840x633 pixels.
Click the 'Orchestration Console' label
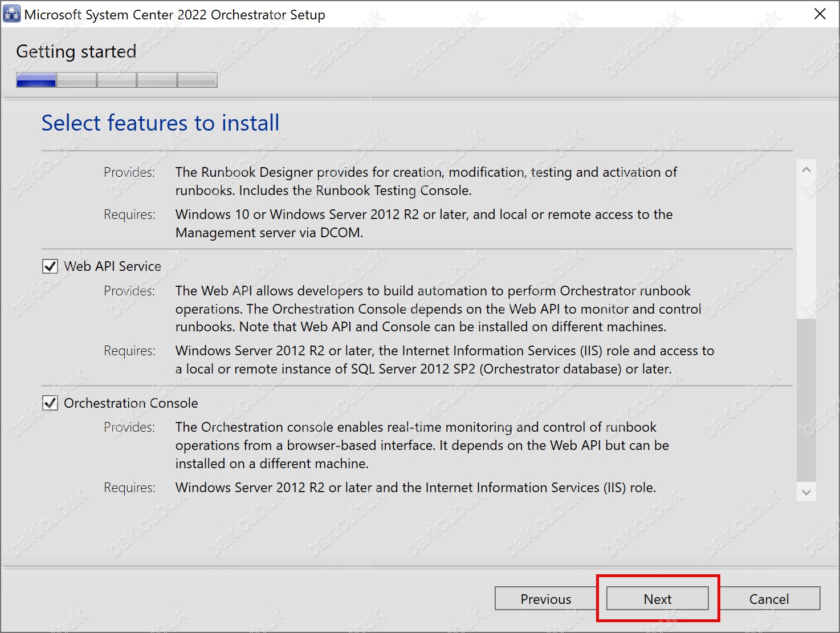point(131,403)
